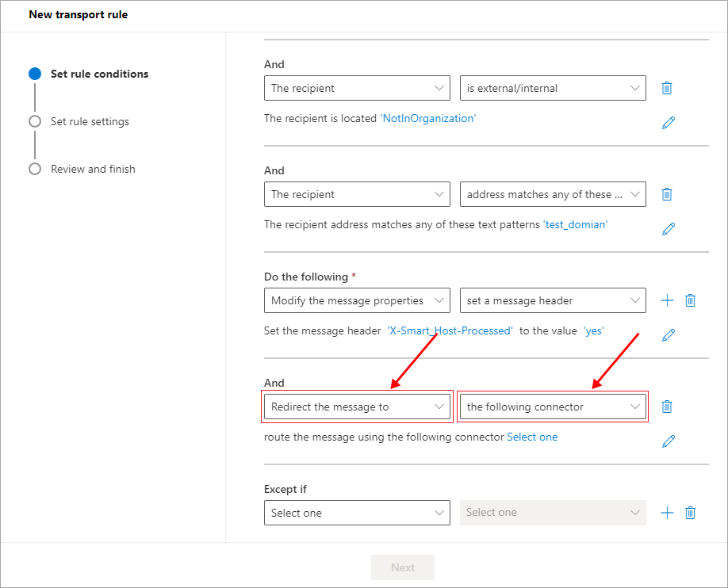Viewport: 728px width, 588px height.
Task: Edit the NotInOrganization recipient location
Action: (x=669, y=123)
